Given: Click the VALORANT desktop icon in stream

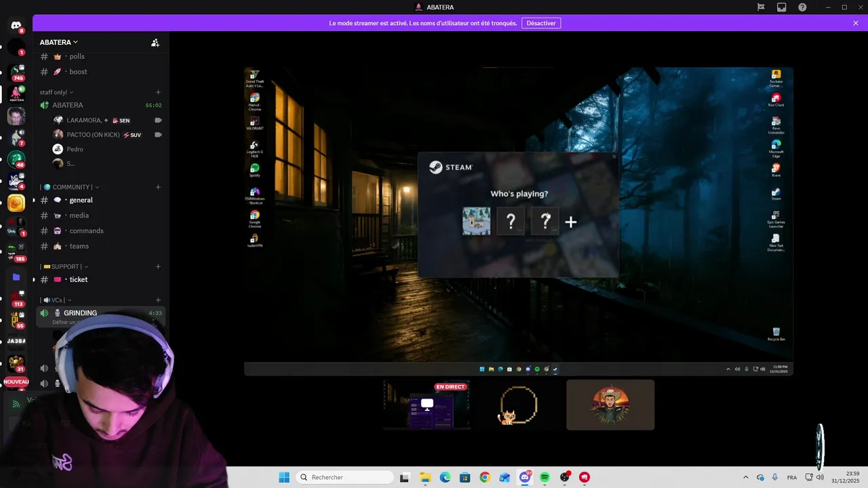Looking at the screenshot, I should click(255, 123).
